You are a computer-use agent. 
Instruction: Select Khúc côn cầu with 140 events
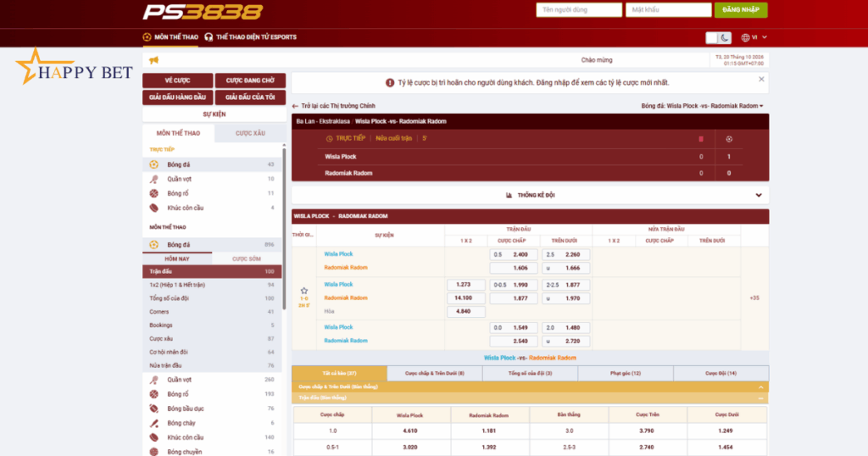point(212,437)
